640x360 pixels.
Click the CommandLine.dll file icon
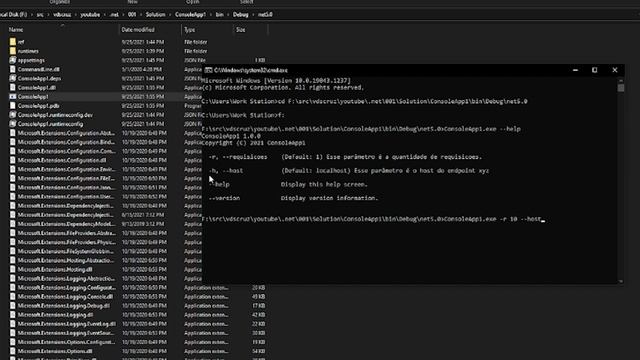(13, 69)
